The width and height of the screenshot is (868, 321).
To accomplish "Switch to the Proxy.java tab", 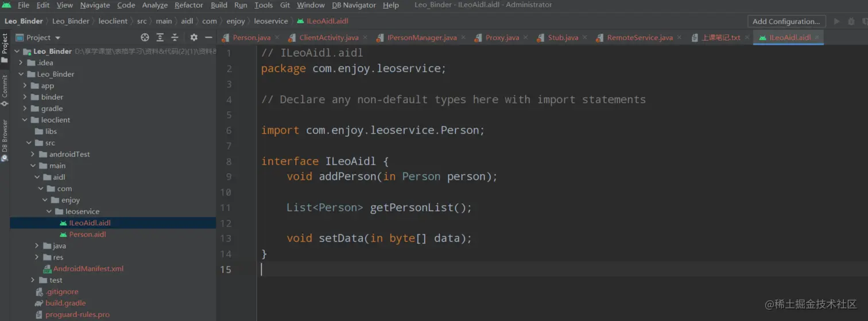I will [502, 37].
